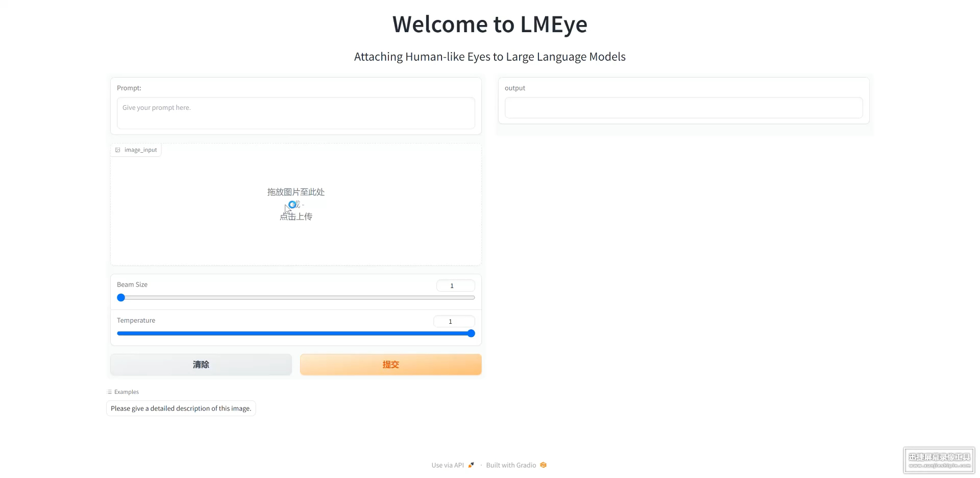Click the Gradio logo icon in footer
Viewport: 980px width, 478px height.
click(544, 465)
